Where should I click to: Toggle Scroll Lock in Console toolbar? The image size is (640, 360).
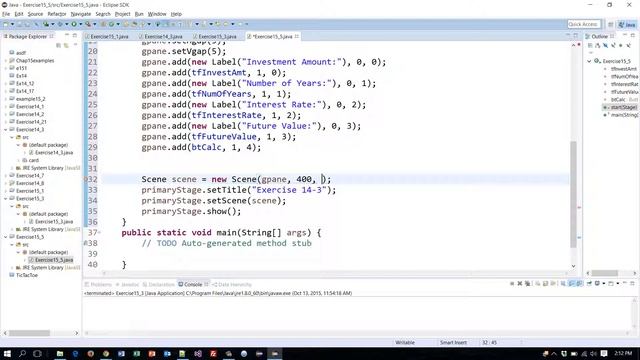(x=546, y=284)
